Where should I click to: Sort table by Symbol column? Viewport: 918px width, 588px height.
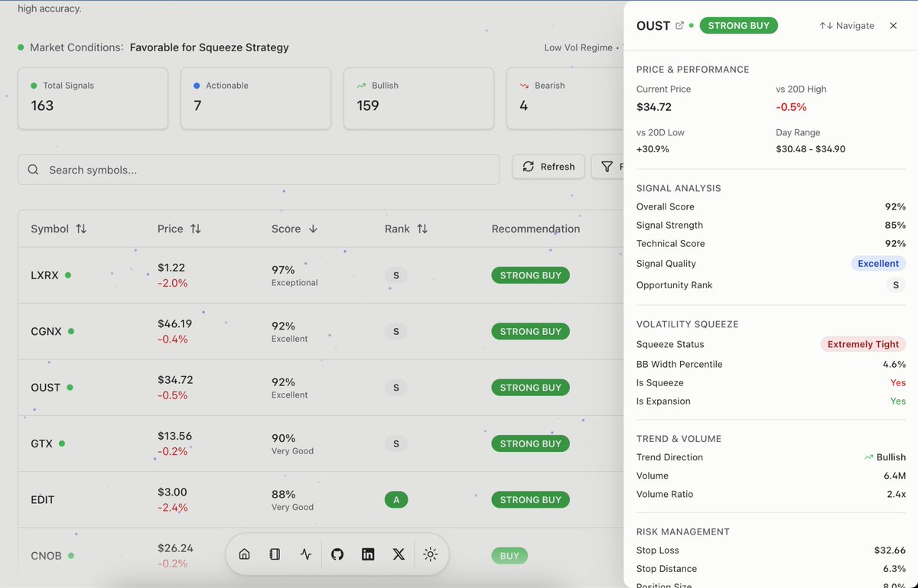point(59,229)
